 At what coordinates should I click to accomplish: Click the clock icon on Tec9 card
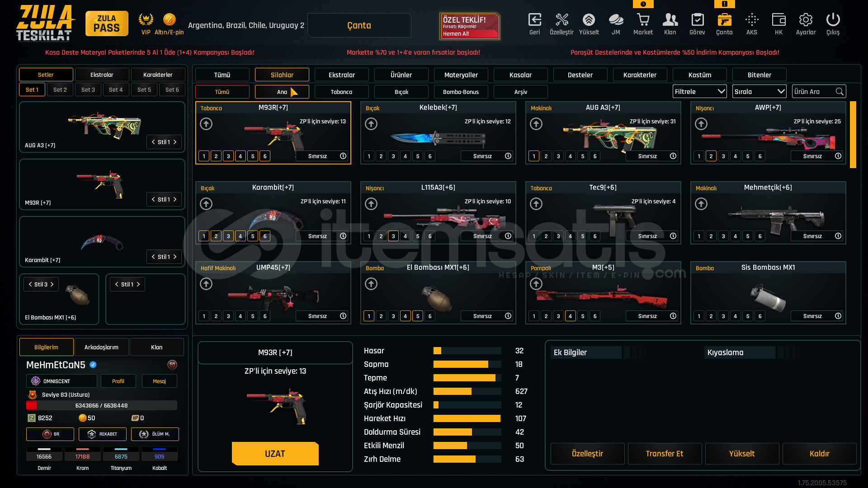[x=673, y=236]
